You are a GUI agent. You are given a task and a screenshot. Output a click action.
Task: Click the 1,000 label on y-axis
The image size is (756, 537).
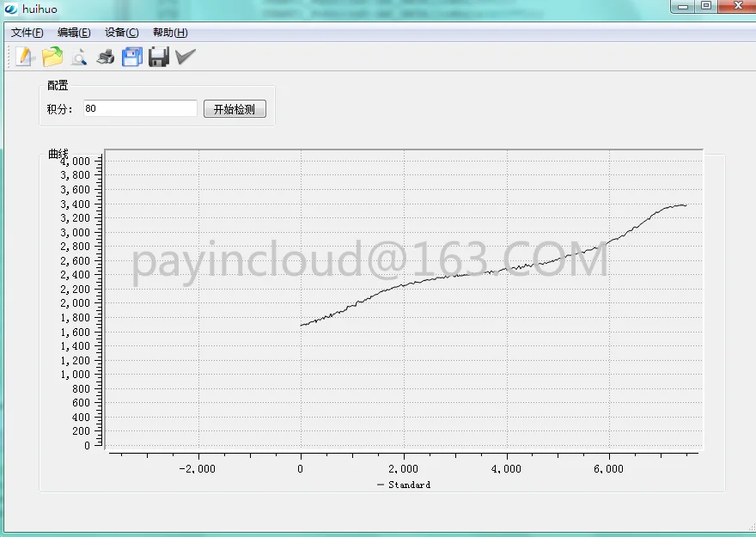pos(76,374)
